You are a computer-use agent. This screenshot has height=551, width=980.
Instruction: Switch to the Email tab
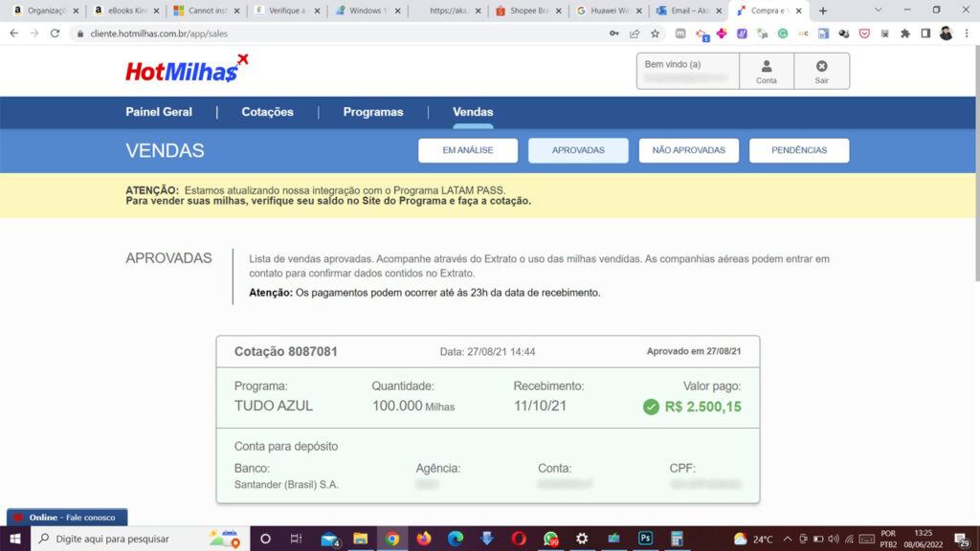tap(689, 11)
